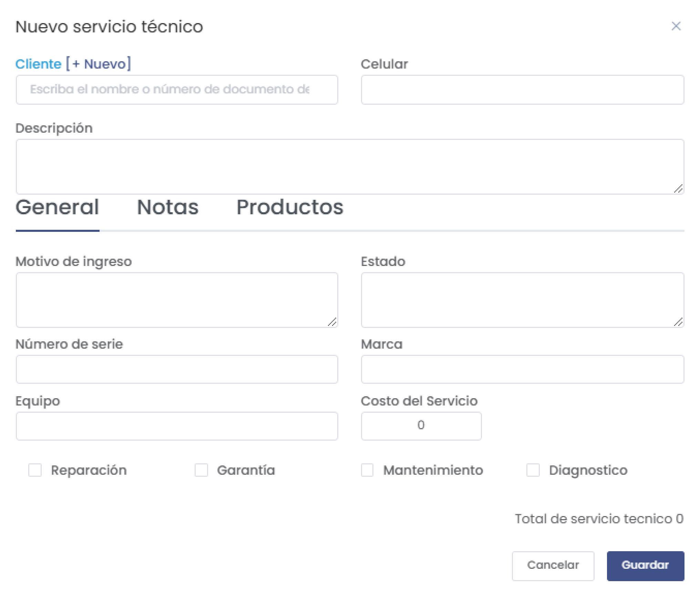Image resolution: width=700 pixels, height=607 pixels.
Task: Enable the Mantenimiento checkbox
Action: 367,470
